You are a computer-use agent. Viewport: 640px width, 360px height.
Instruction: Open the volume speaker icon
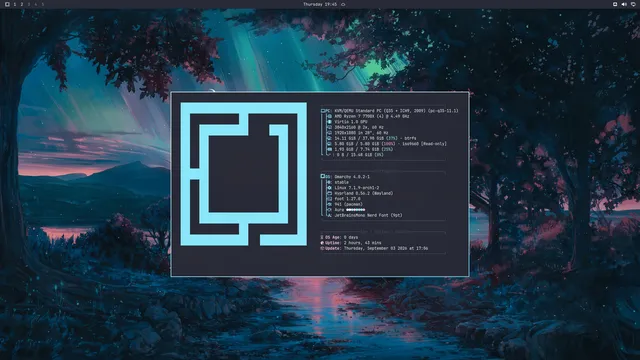coord(624,4)
